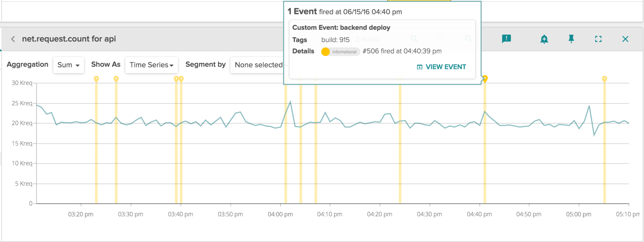644x242 pixels.
Task: Click the yellow event bar near 04:04 pm
Action: (x=301, y=144)
